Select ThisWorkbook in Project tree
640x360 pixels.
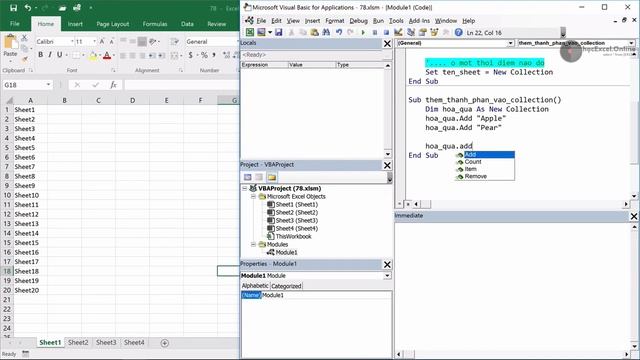[x=293, y=236]
